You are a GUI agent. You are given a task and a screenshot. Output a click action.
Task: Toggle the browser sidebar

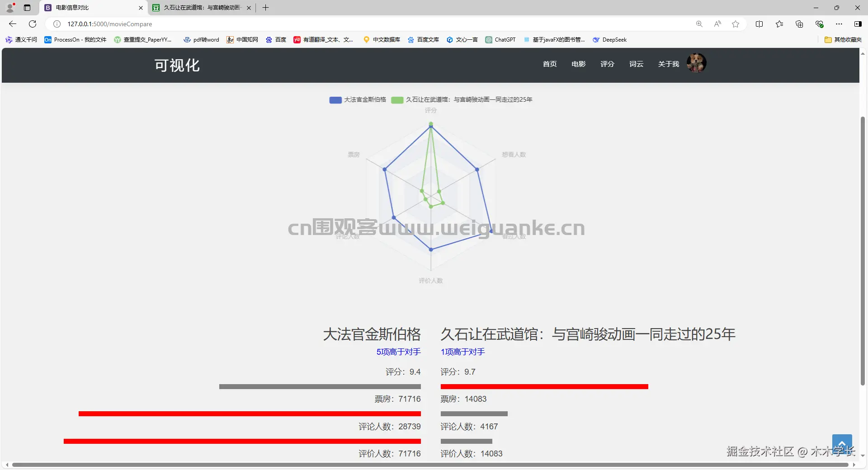[858, 24]
